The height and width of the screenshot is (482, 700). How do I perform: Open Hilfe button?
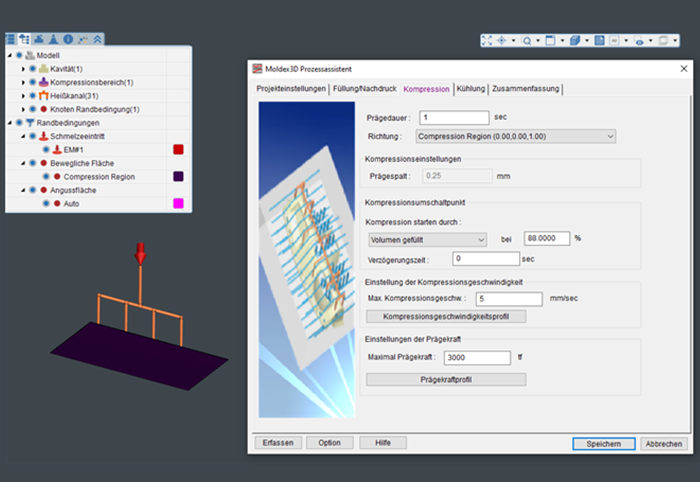click(383, 443)
